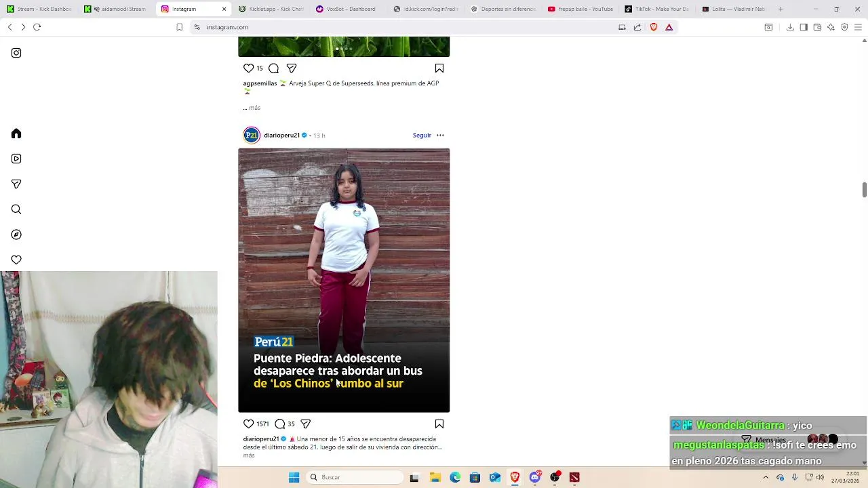Open agpsemillas username in caption
The height and width of the screenshot is (488, 868).
260,83
